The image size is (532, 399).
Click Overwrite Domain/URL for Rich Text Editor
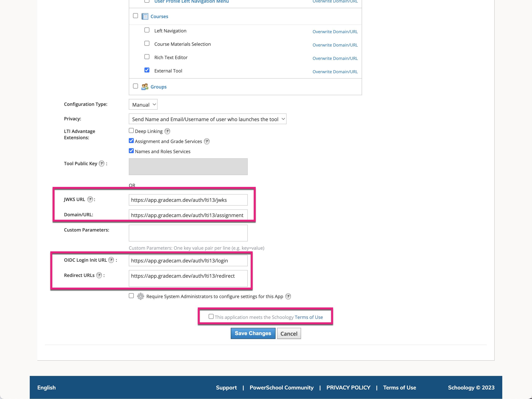[x=335, y=59]
